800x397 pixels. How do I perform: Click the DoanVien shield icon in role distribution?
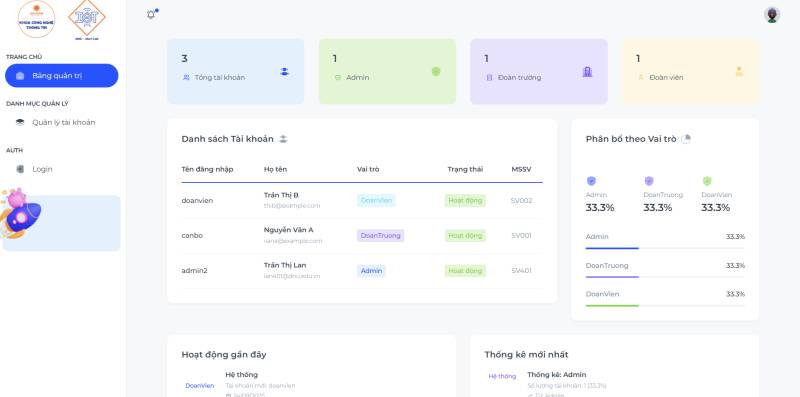[707, 181]
